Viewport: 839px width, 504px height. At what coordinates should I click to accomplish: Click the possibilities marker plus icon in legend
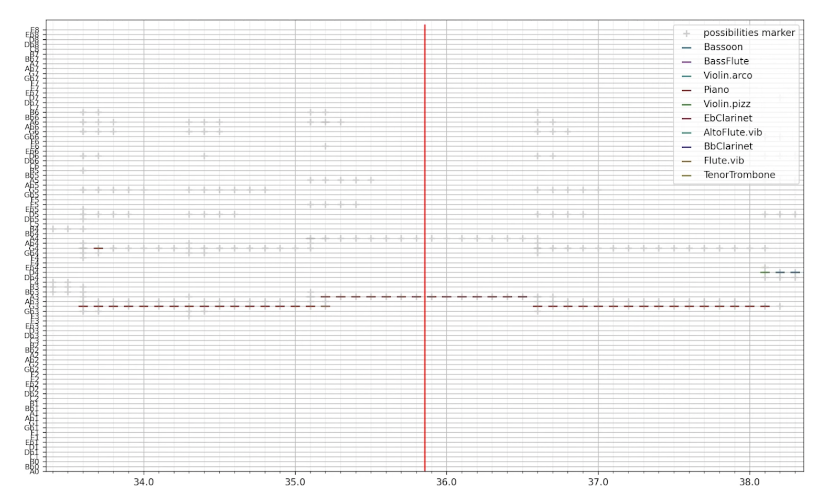pyautogui.click(x=686, y=33)
